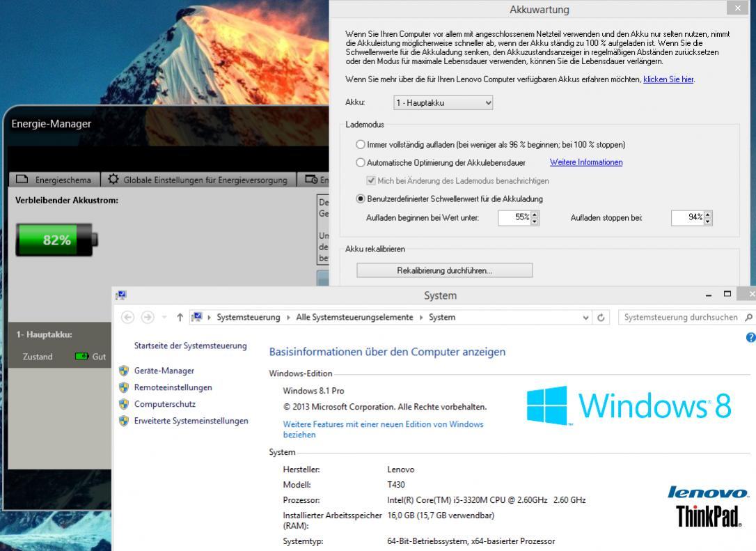
Task: Decrease 'Aufladen stoppen bei' value
Action: coord(707,222)
